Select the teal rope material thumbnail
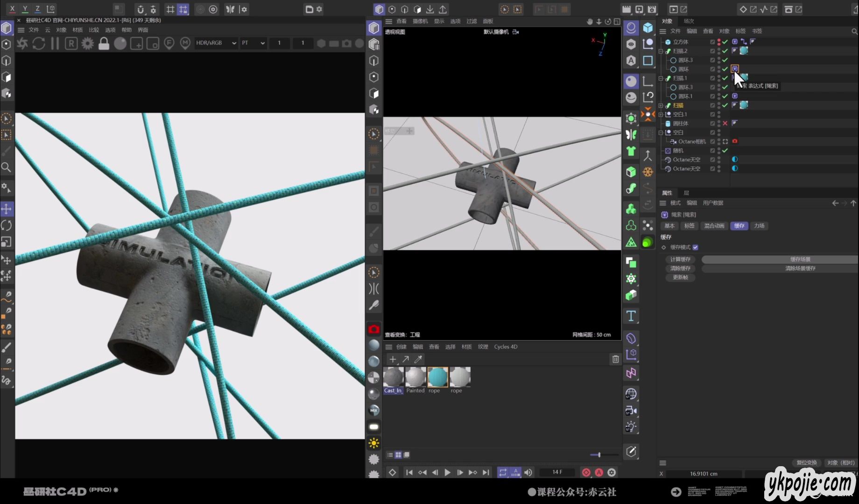This screenshot has height=504, width=859. pos(437,377)
